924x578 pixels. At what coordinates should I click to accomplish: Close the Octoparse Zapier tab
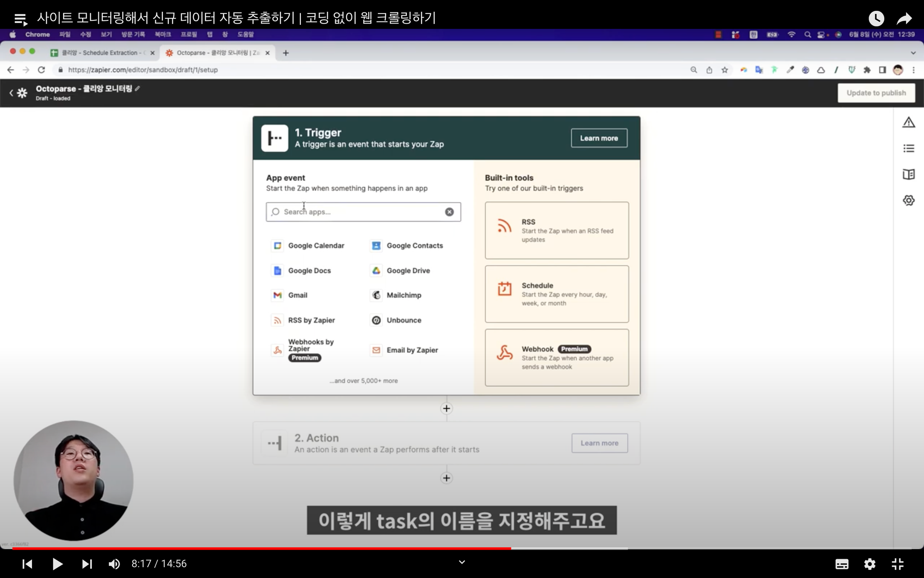268,53
